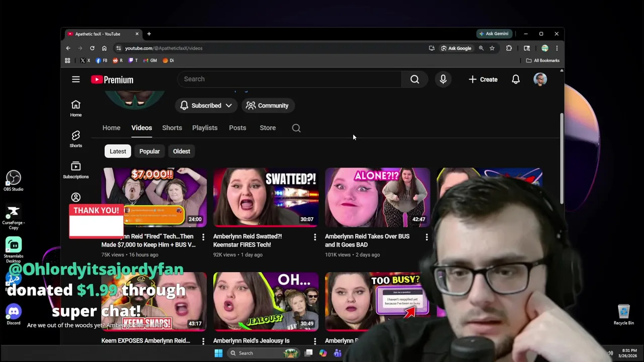Open video options for "Fired" Tech video
The width and height of the screenshot is (644, 362).
[x=203, y=236]
